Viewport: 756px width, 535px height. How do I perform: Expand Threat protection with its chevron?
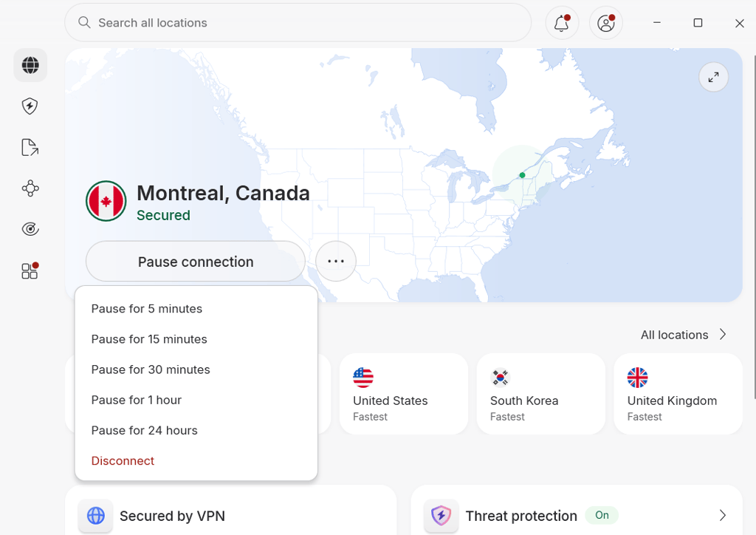pyautogui.click(x=723, y=515)
